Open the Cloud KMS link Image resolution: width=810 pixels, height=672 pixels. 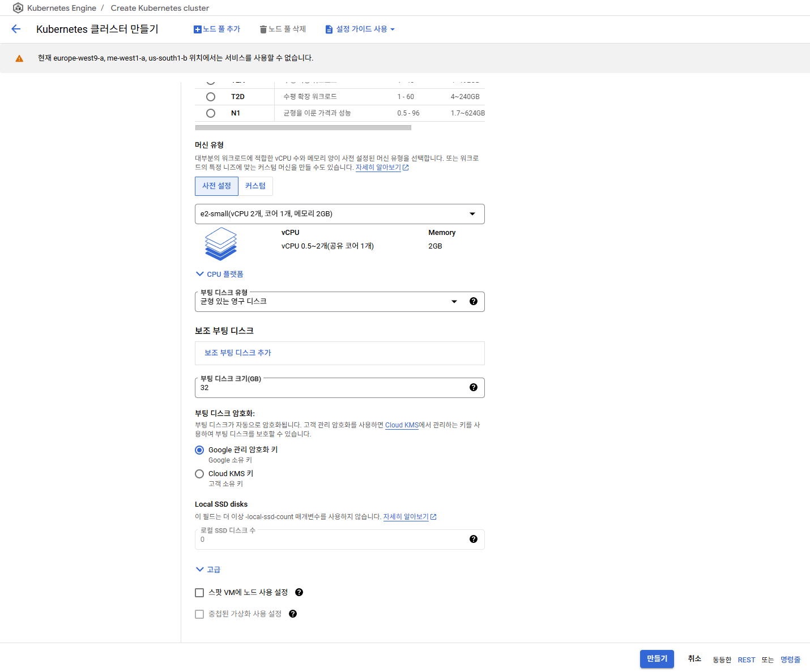tap(402, 425)
